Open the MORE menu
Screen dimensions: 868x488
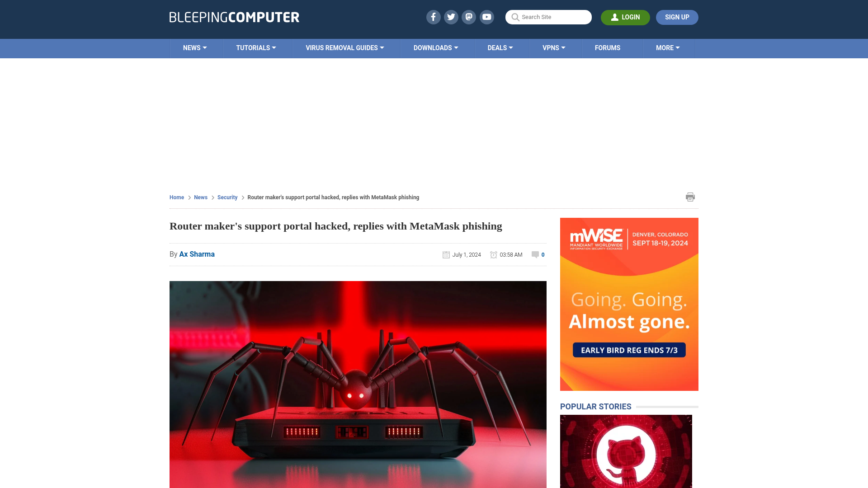(668, 47)
